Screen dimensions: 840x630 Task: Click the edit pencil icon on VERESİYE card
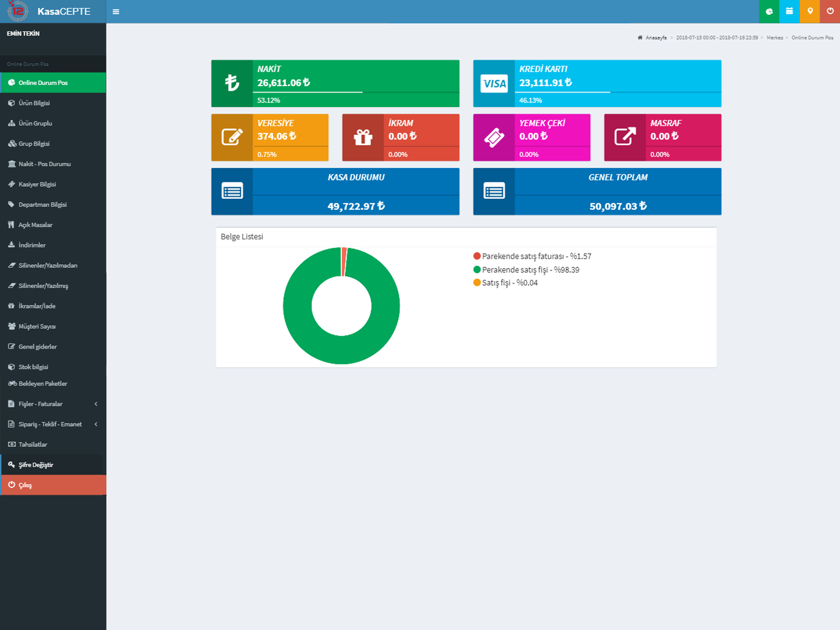click(232, 137)
